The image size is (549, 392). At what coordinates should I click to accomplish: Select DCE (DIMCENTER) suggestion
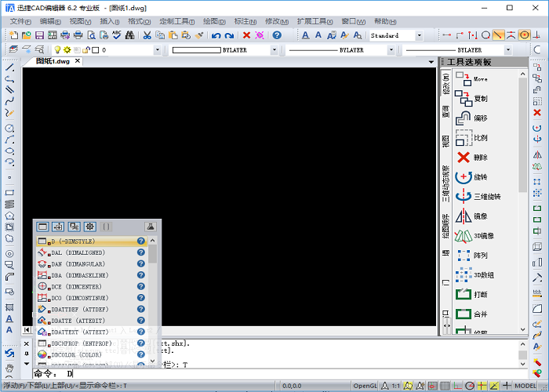point(92,286)
